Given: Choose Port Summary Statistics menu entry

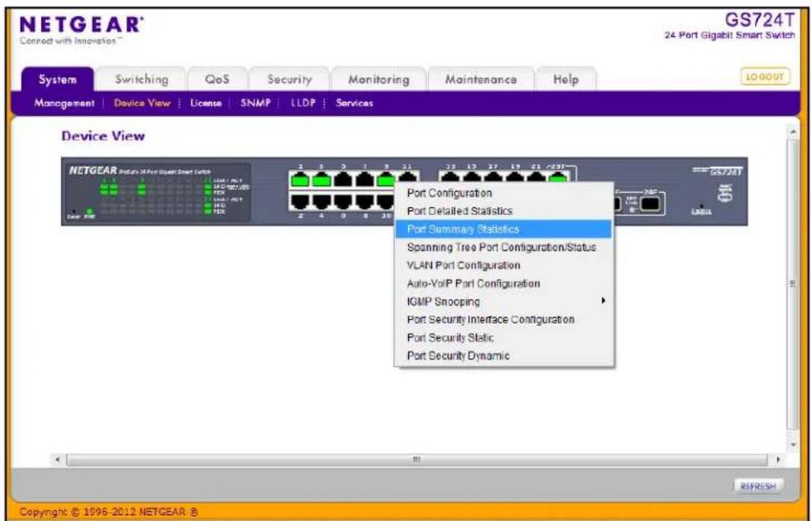Looking at the screenshot, I should 503,229.
